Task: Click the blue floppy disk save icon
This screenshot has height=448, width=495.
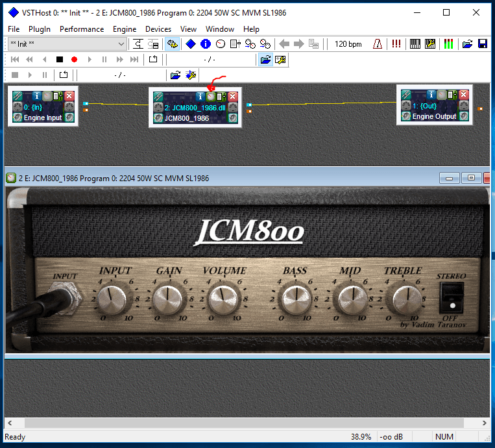Action: [483, 44]
